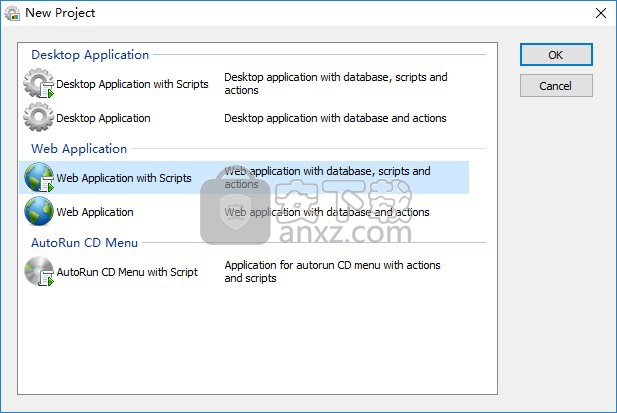Click the 'Desktop Application' group header
Screen dimensions: 617x413
[x=90, y=55]
